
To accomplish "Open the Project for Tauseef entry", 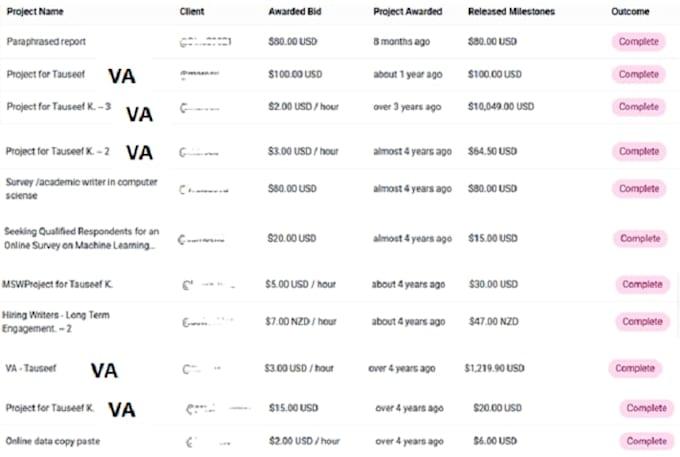I will pyautogui.click(x=46, y=74).
